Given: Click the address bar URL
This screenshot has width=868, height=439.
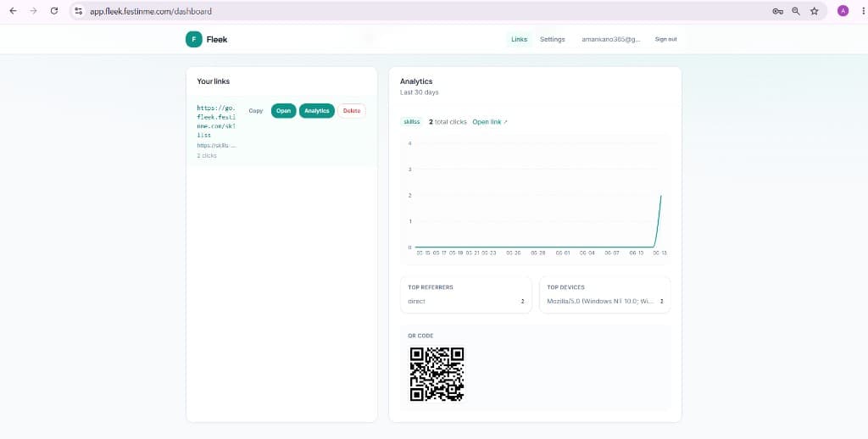Looking at the screenshot, I should tap(151, 11).
